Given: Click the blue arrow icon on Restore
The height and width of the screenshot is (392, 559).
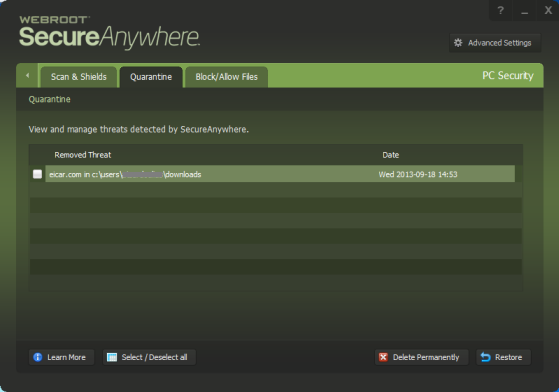Looking at the screenshot, I should (486, 357).
